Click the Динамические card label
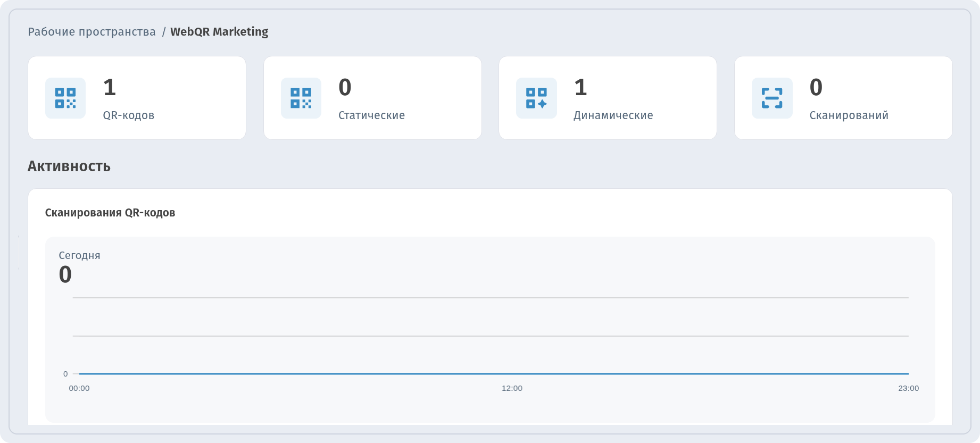The width and height of the screenshot is (980, 443). [x=613, y=115]
